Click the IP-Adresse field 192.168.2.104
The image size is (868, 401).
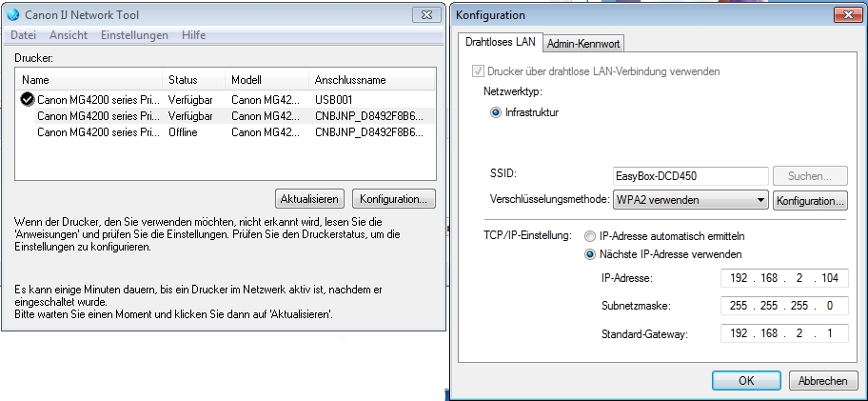pos(784,278)
